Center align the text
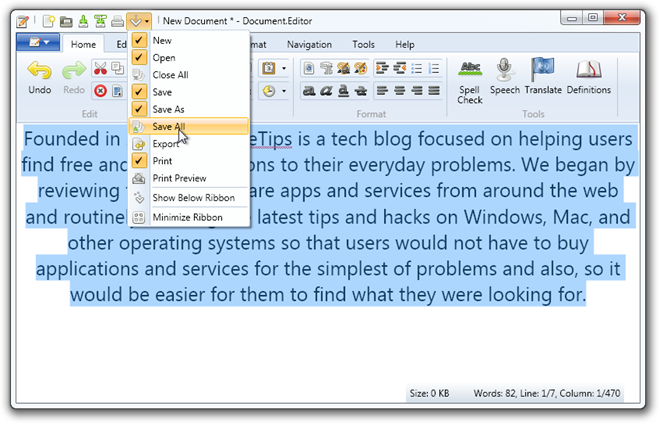Screen dimensions: 660x424 (399, 91)
